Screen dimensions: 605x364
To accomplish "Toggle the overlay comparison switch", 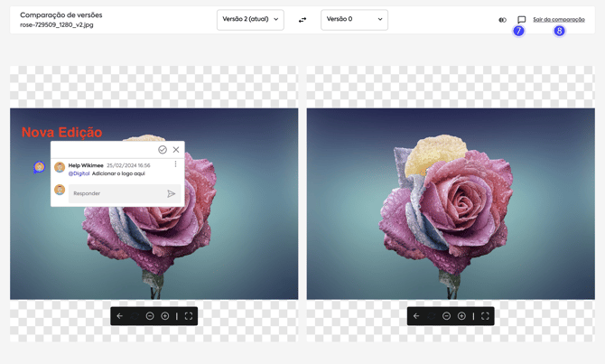I will 502,20.
